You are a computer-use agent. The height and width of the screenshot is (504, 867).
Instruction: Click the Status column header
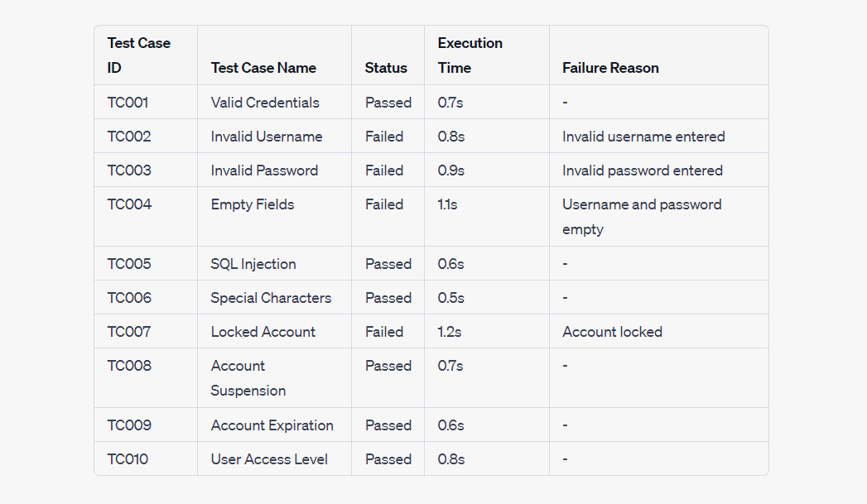(x=386, y=68)
